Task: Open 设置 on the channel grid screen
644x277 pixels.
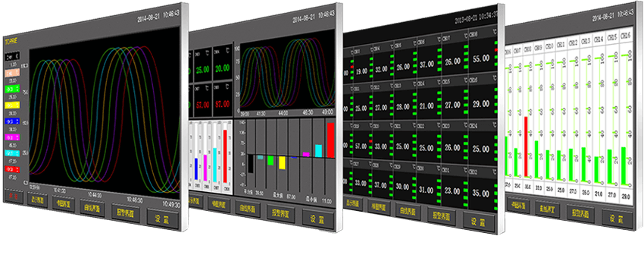Action: 479,222
